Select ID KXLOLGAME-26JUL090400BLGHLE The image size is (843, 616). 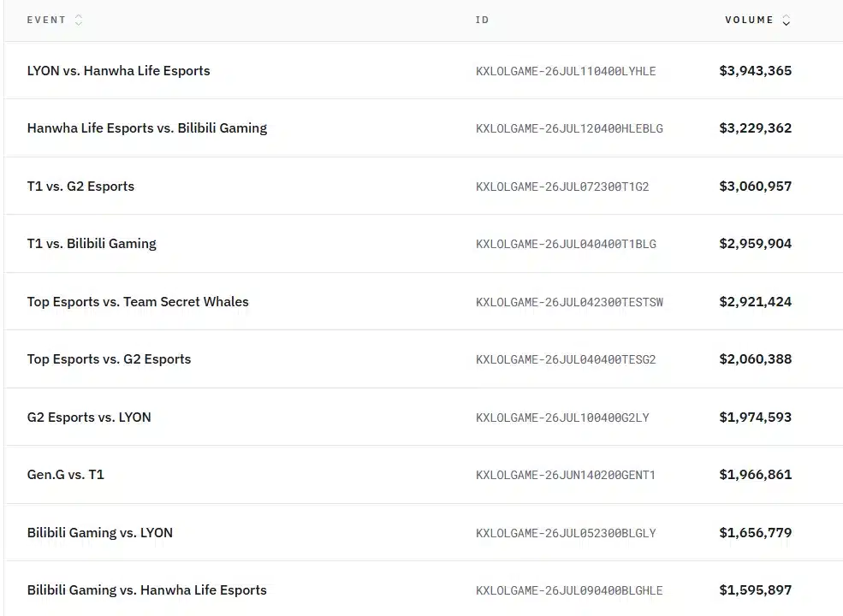[569, 590]
